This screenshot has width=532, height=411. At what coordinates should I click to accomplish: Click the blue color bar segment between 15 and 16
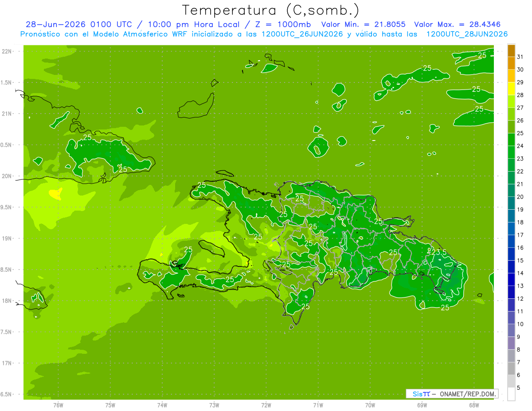point(511,254)
